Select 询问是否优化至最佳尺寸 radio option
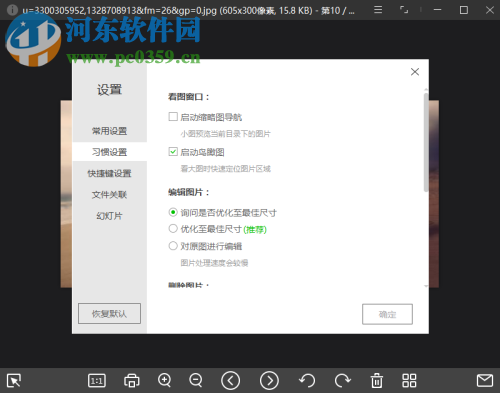Viewport: 500px width, 393px height. 173,212
